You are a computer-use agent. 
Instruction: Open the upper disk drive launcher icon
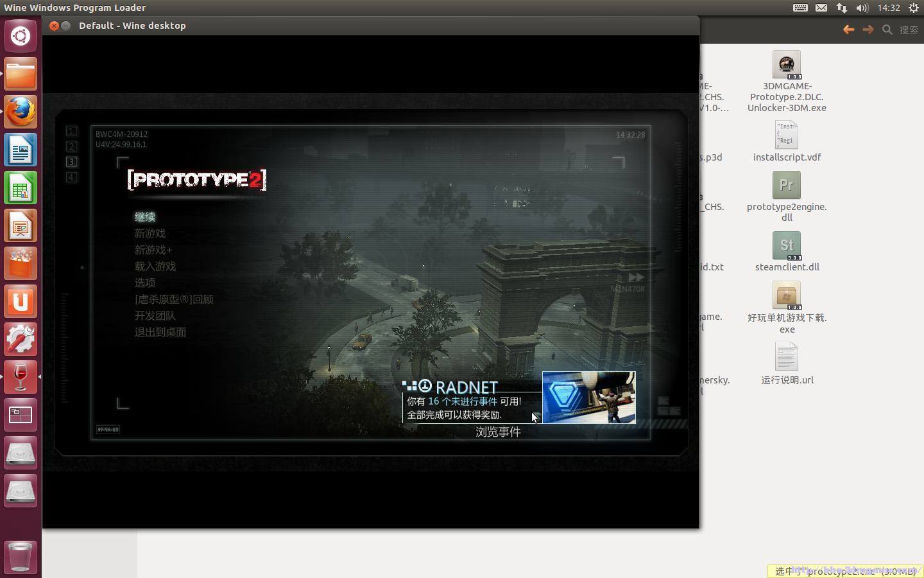tap(21, 453)
